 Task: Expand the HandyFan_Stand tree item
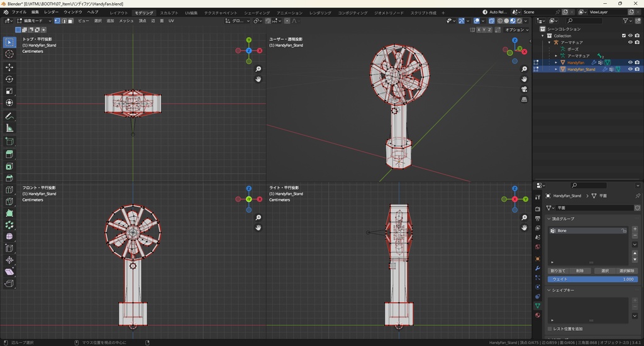(x=556, y=69)
